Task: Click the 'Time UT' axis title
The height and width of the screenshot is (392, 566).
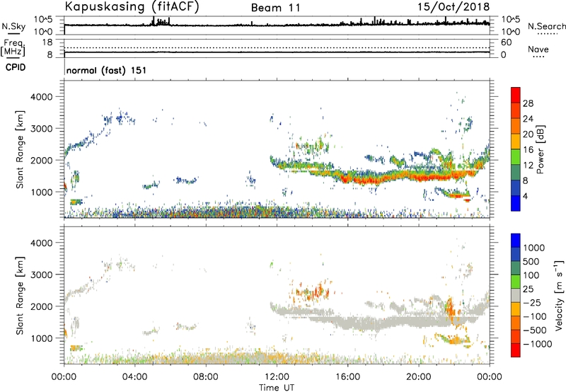Action: (277, 388)
